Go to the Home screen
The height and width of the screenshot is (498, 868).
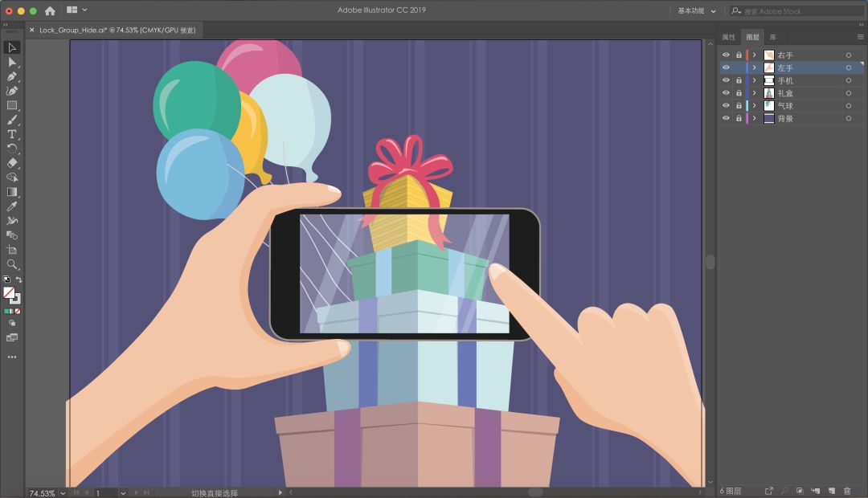(50, 10)
